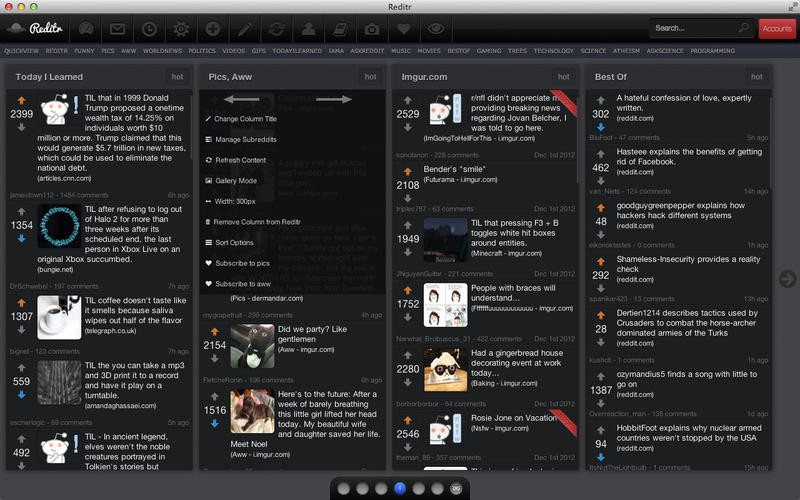Switch column to Gallery Mode

(x=231, y=181)
